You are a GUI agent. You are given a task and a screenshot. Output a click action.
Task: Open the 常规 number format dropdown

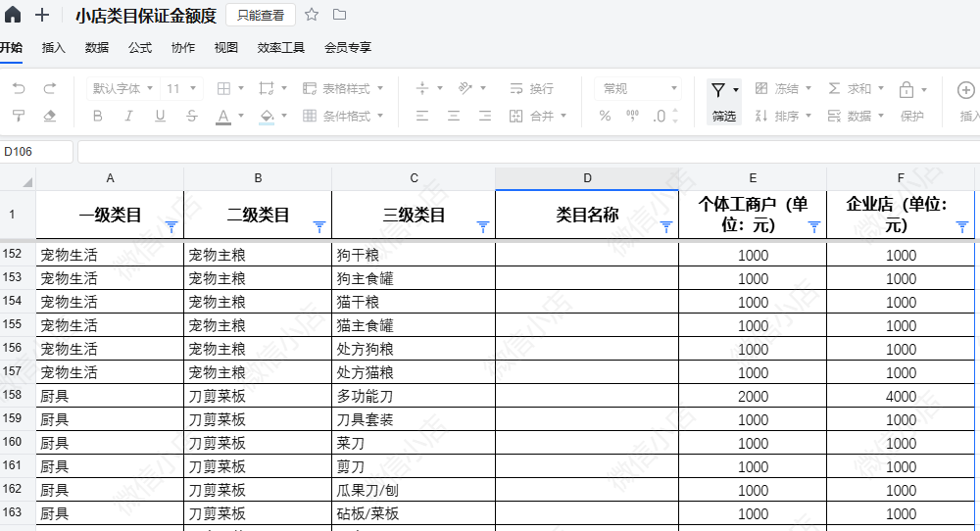[638, 88]
